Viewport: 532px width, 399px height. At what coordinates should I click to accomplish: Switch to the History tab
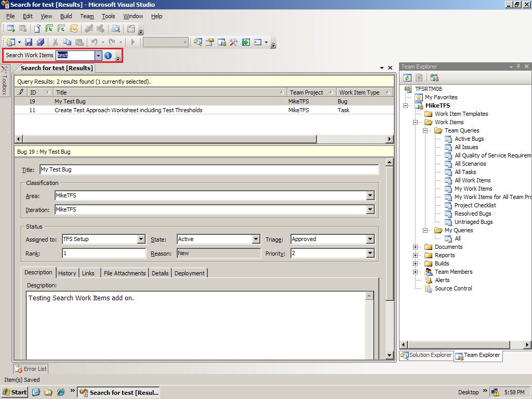pos(67,273)
